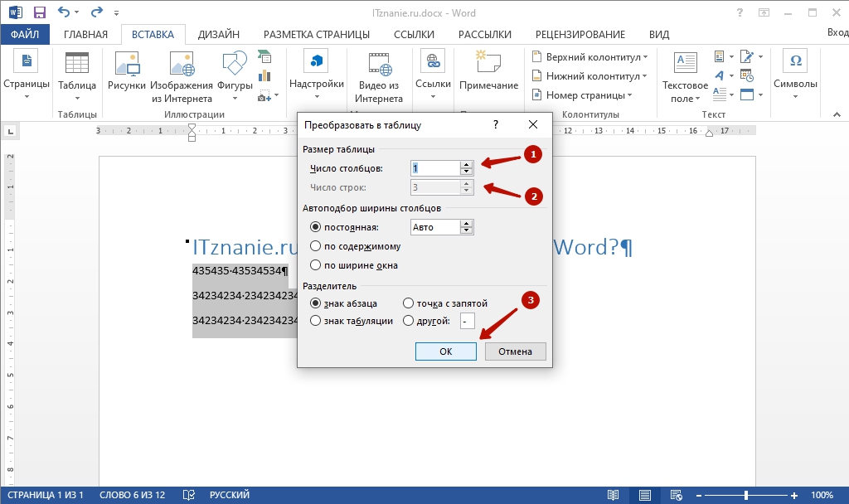Click the РУССКИЙ language indicator
Screen dimensions: 849x504
click(230, 495)
